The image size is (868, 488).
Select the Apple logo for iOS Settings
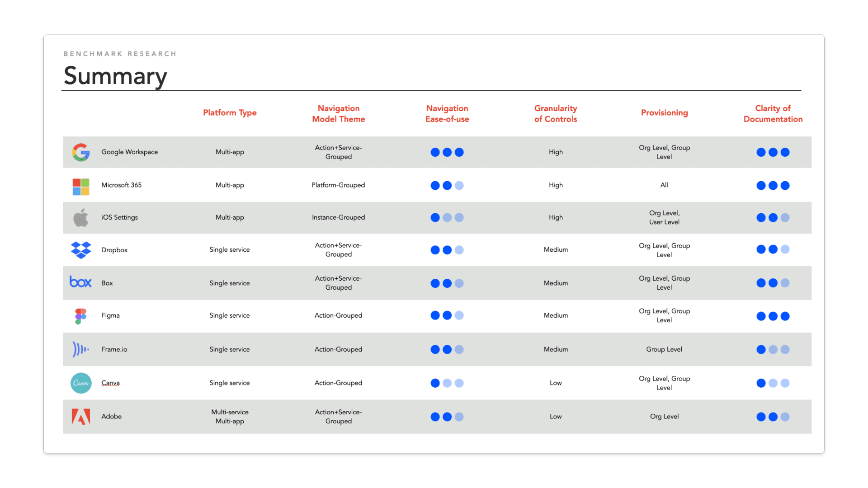81,218
